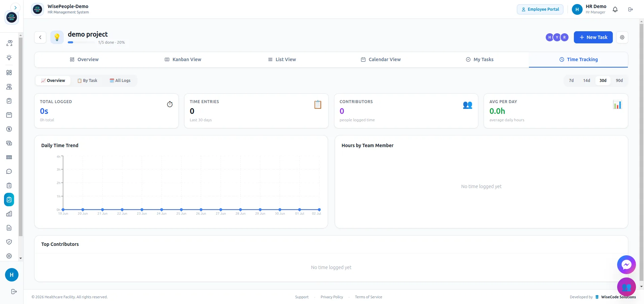Switch to My Tasks tab
The height and width of the screenshot is (304, 644).
pyautogui.click(x=480, y=59)
